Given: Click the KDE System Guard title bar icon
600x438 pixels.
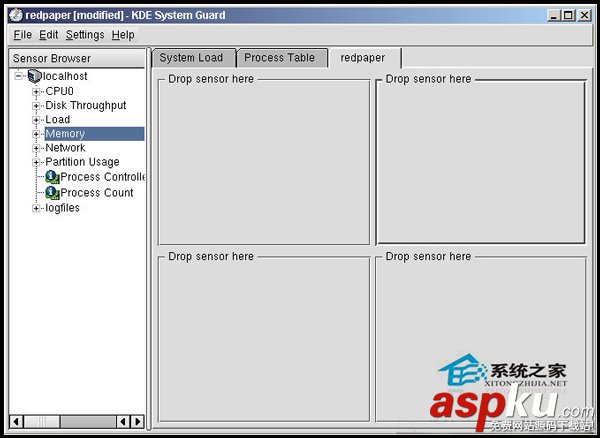Looking at the screenshot, I should point(15,15).
